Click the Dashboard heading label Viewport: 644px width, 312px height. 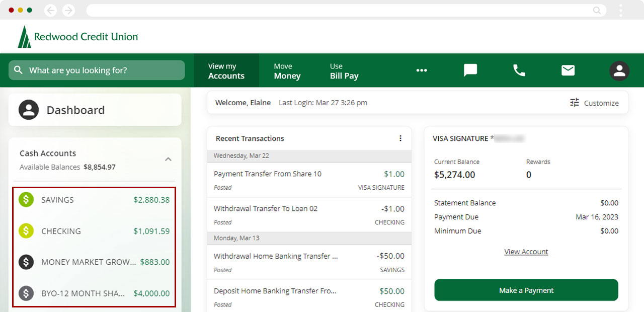point(75,110)
